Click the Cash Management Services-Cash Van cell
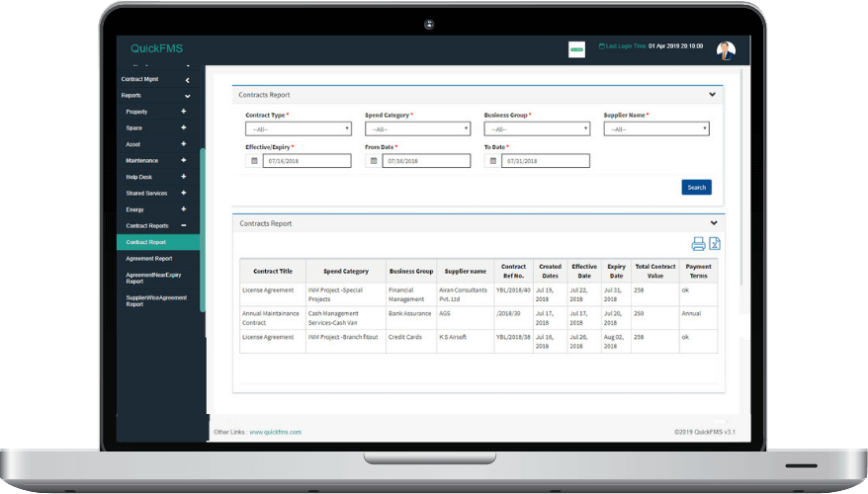This screenshot has height=494, width=868. pos(346,318)
